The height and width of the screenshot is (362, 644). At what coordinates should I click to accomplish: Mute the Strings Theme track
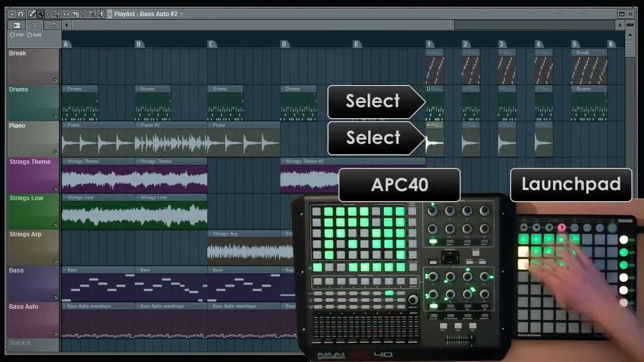click(x=55, y=189)
